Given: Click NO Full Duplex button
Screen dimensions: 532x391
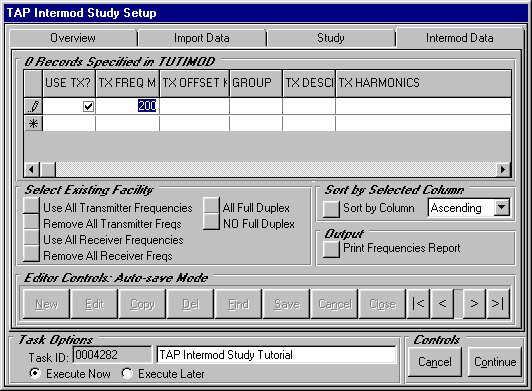Looking at the screenshot, I should pos(211,222).
